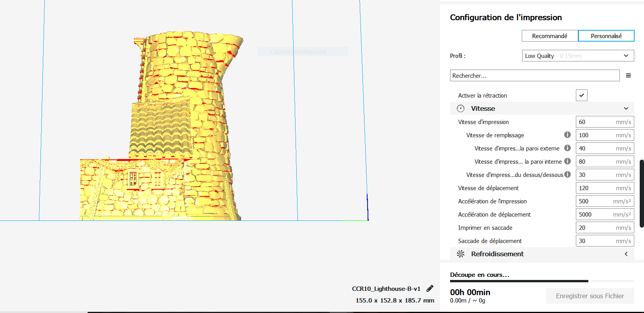Expand the Refroidissement section chevron
Screen dimensions: 644x313
click(626, 254)
